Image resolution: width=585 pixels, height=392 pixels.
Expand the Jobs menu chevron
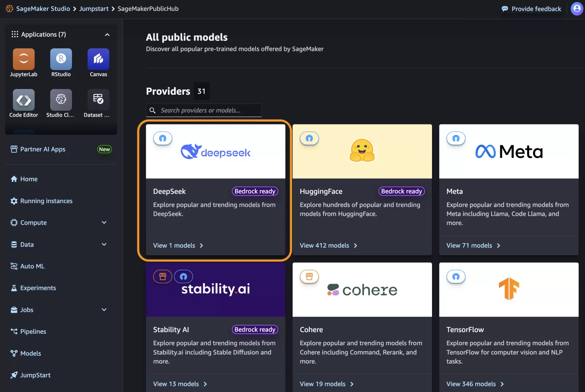click(x=104, y=310)
